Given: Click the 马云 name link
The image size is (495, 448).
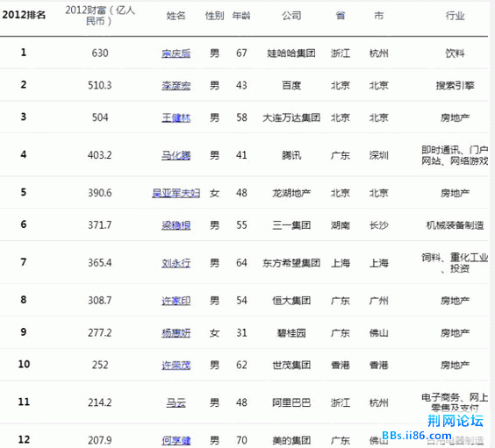Looking at the screenshot, I should point(176,402).
